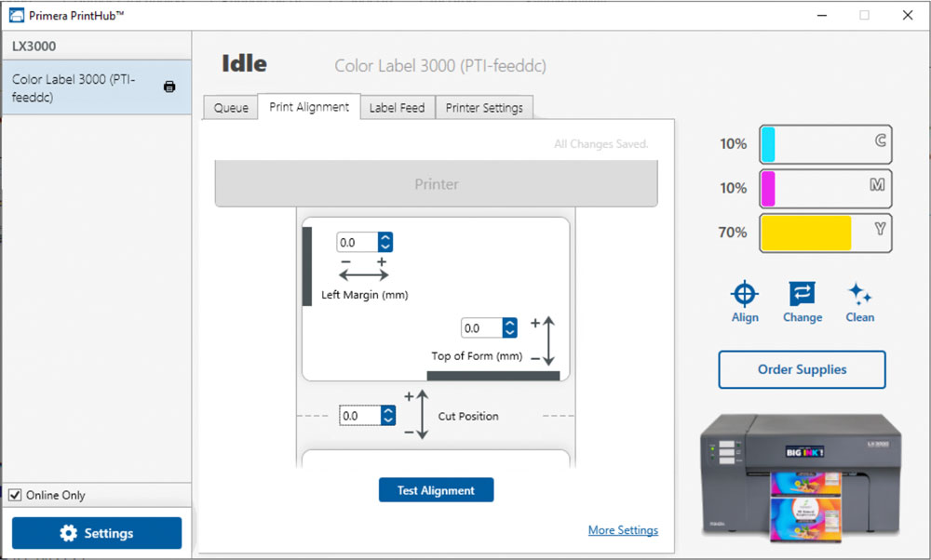Click the Clean print head icon
Screen dimensions: 931x560
[x=859, y=294]
